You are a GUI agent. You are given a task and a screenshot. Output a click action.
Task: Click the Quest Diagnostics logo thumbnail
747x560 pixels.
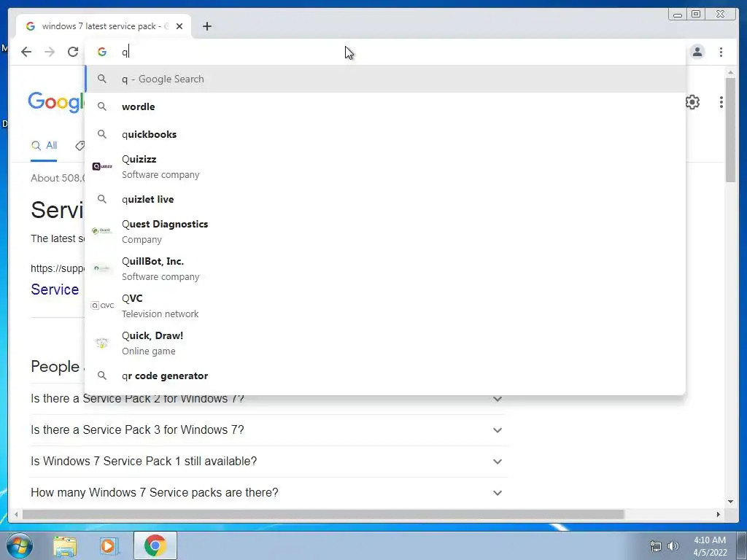[x=102, y=231]
